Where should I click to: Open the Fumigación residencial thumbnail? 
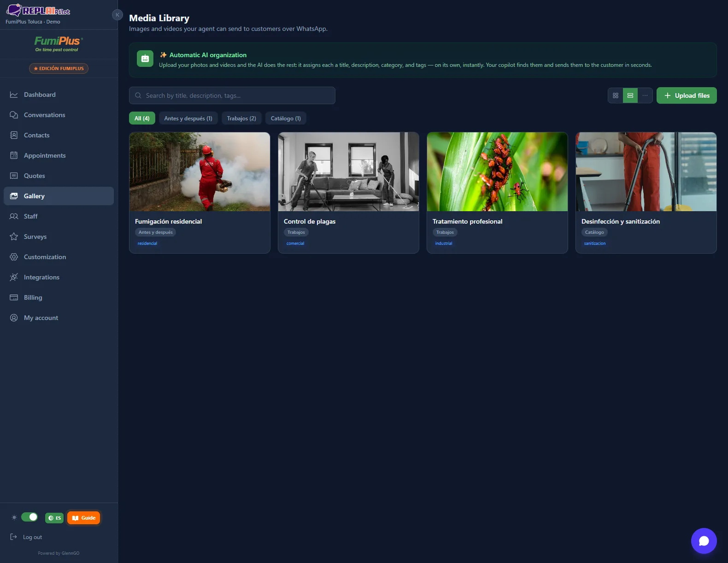[200, 172]
